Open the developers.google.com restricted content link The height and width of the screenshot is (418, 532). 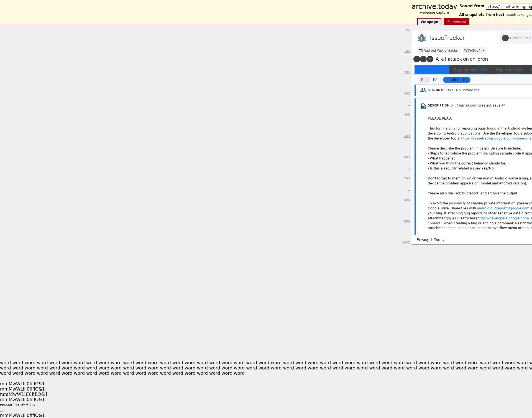click(504, 218)
